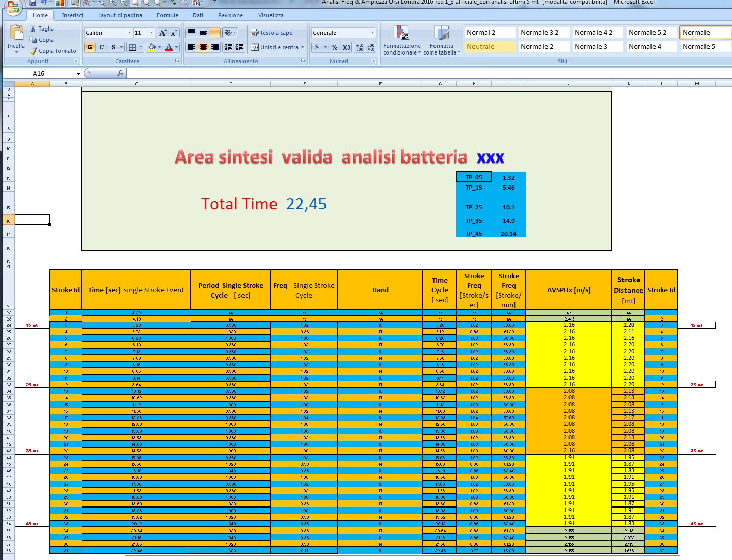Click the Name Box showing A16

[x=39, y=73]
